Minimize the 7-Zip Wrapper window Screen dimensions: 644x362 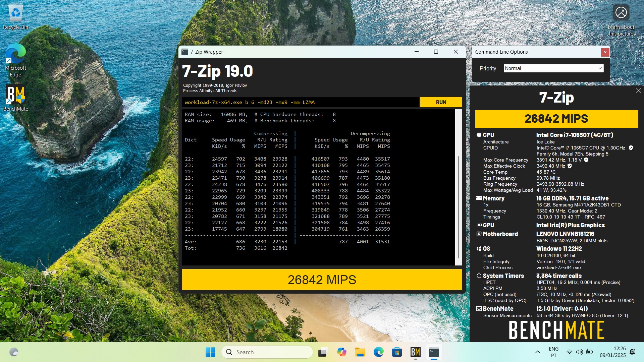pos(417,52)
